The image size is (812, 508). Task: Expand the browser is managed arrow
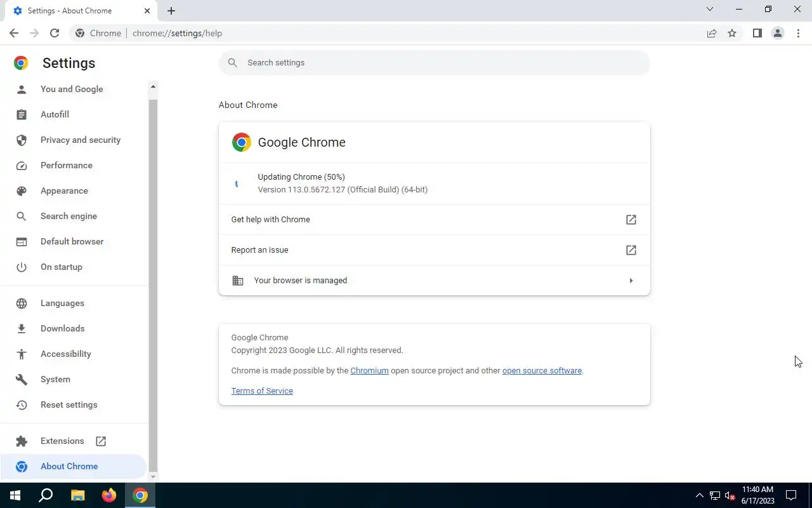point(631,281)
